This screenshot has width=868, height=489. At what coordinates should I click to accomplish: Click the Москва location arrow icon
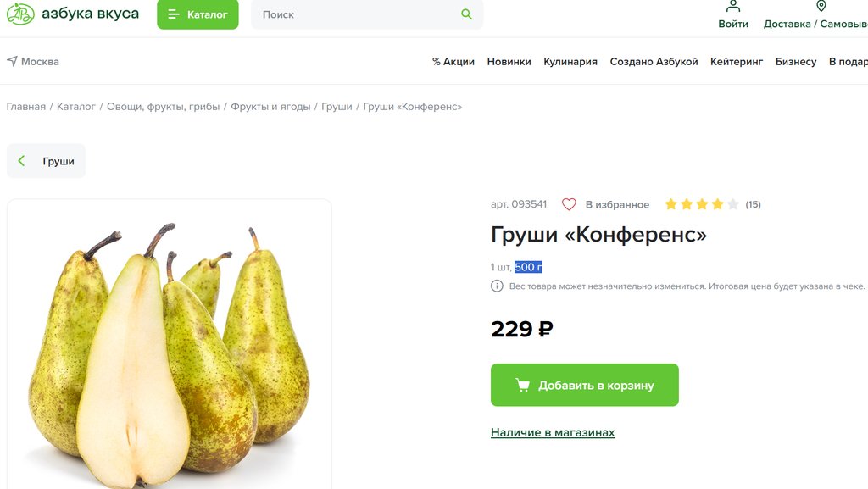click(x=12, y=61)
